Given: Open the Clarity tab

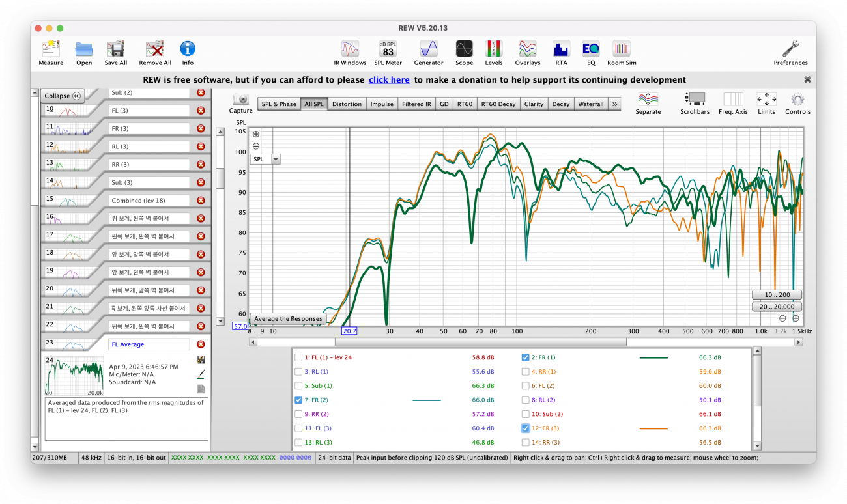Looking at the screenshot, I should click(x=534, y=104).
